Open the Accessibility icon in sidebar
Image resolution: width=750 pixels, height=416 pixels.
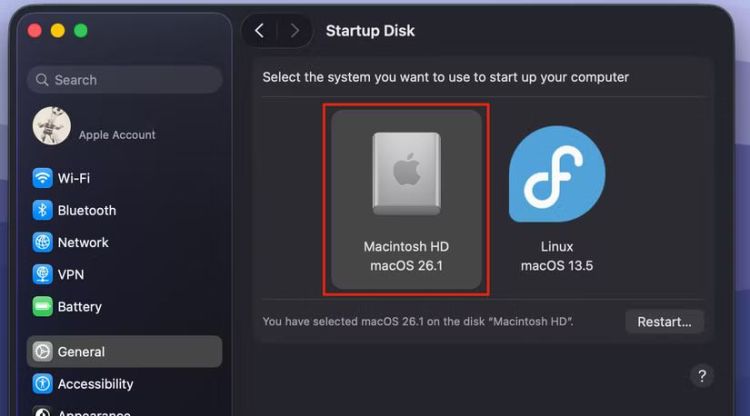coord(43,384)
